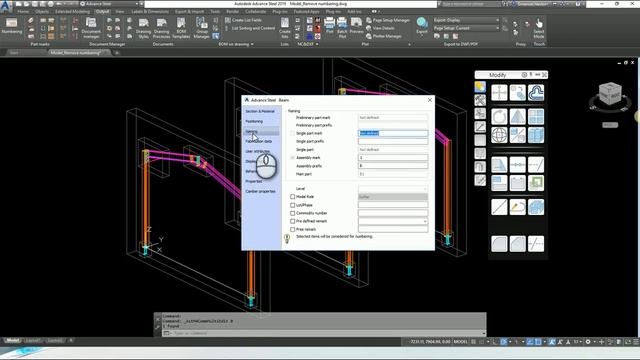Screen dimensions: 640x360
Task: Select the Model_Remove numbering document tab
Action: (79, 53)
